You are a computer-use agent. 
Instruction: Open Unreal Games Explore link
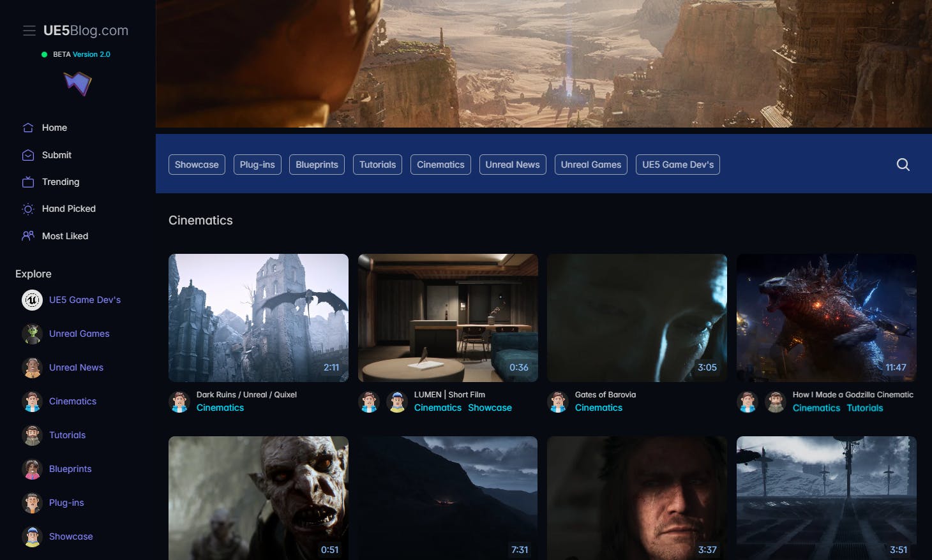(x=79, y=334)
